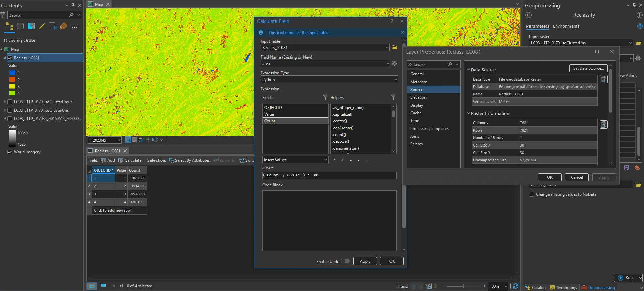Click Cancel in Layer Properties

pos(577,177)
